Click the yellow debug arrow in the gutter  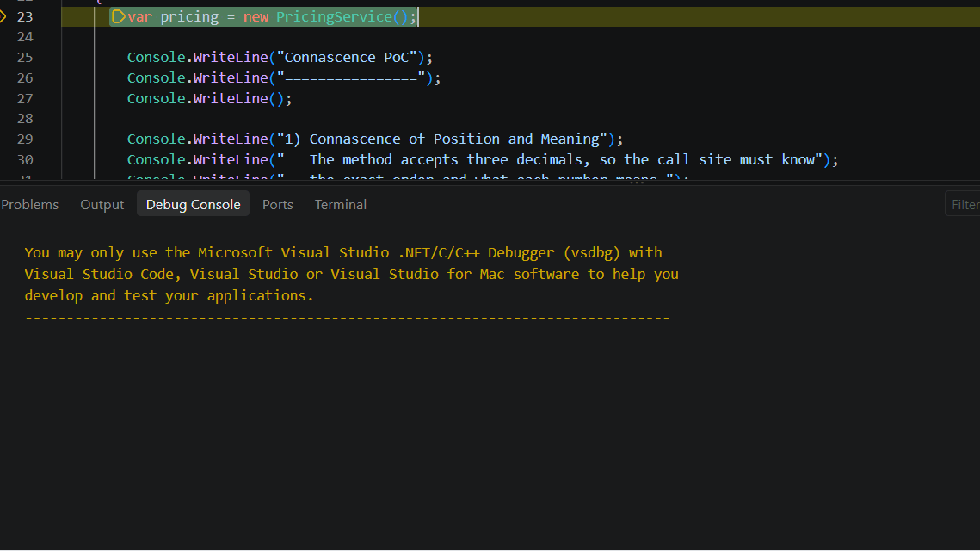(3, 17)
